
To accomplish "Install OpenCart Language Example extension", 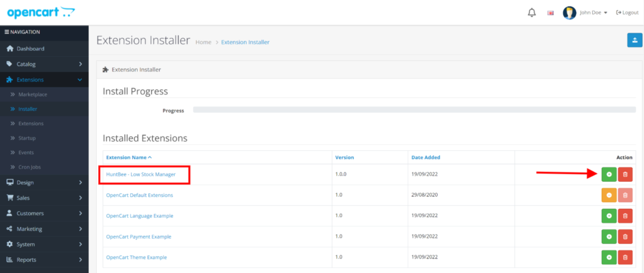I will tap(609, 216).
